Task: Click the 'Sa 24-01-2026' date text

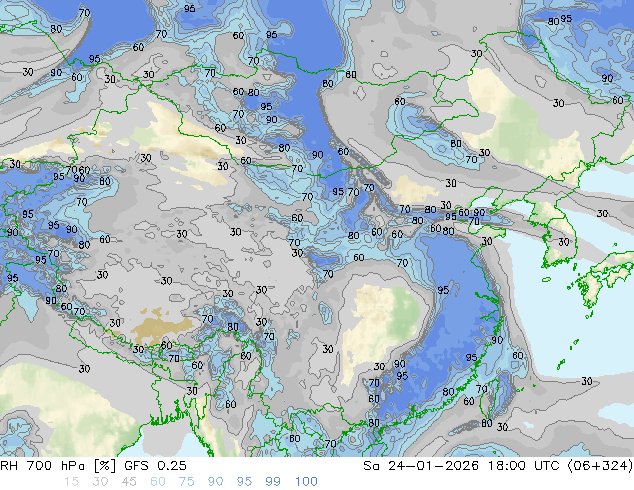Action: pyautogui.click(x=421, y=466)
